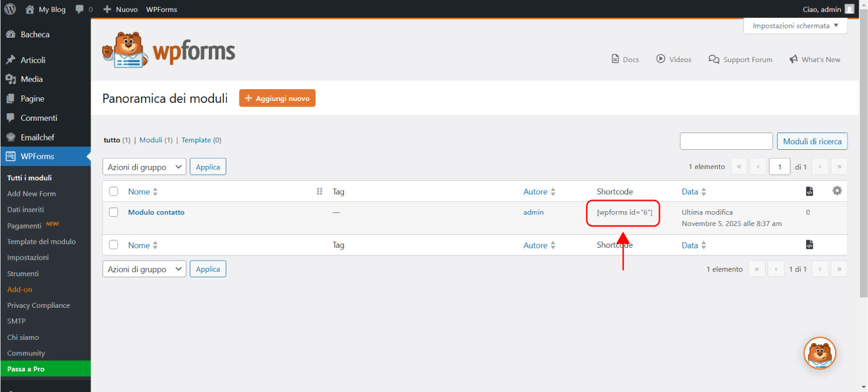Screen dimensions: 868x392
Task: Open Videos via the play icon
Action: click(661, 59)
